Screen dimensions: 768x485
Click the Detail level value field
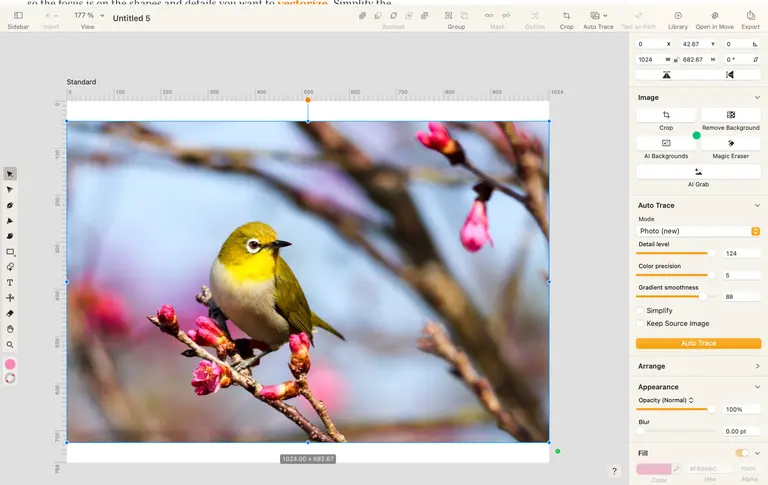click(742, 253)
